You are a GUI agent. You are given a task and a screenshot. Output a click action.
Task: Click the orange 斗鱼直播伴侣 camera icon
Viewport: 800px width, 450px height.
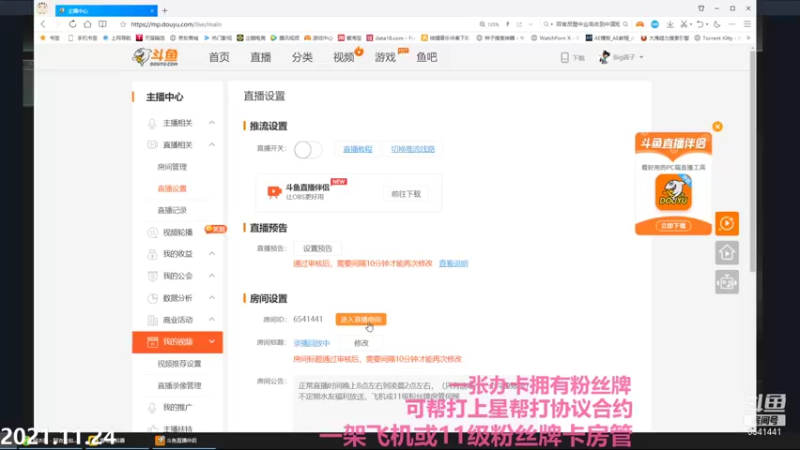pyautogui.click(x=274, y=192)
